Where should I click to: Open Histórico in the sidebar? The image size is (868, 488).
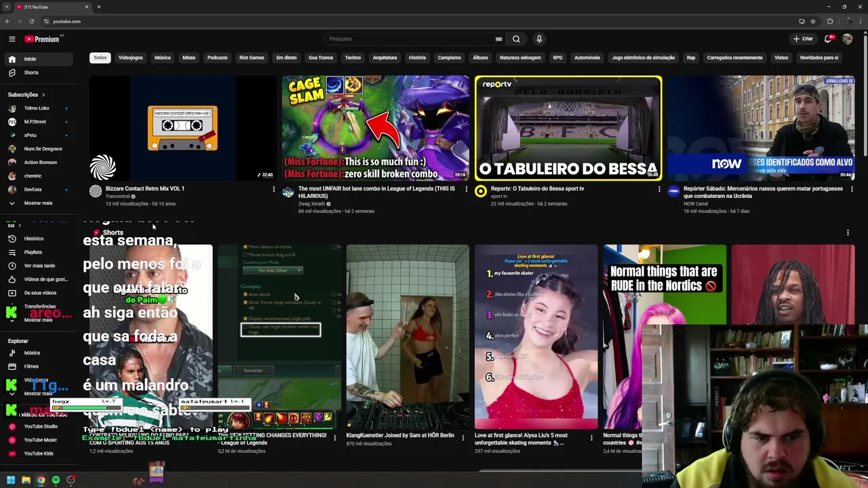click(33, 239)
